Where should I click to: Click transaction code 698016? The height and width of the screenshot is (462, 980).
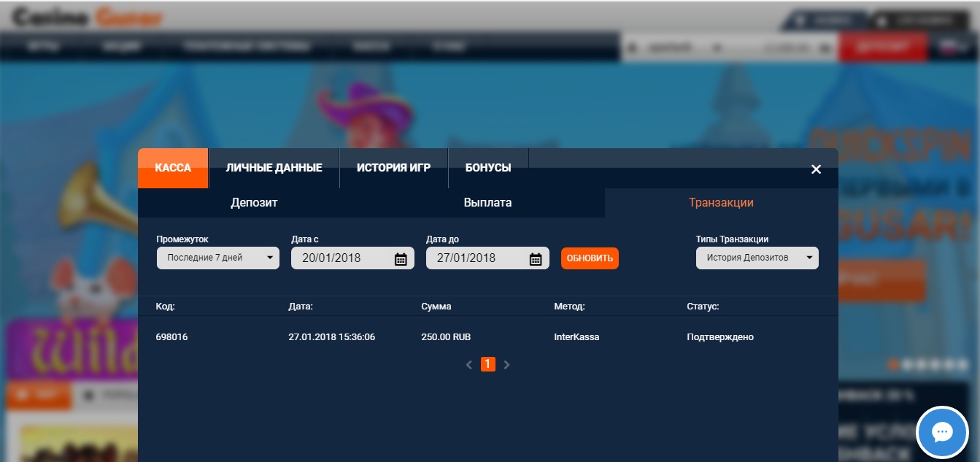coord(171,337)
